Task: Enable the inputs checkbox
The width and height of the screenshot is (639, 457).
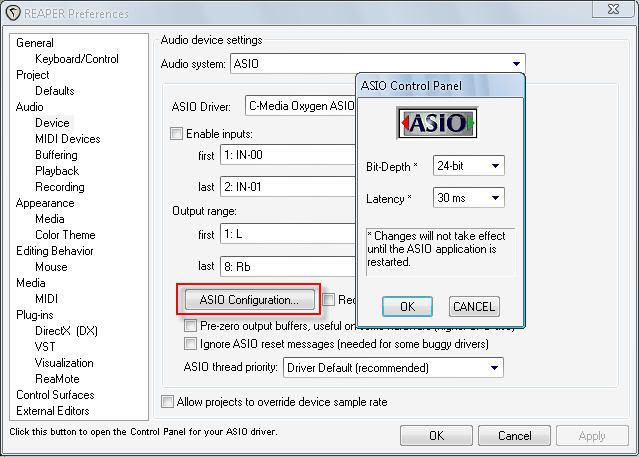Action: click(x=176, y=134)
